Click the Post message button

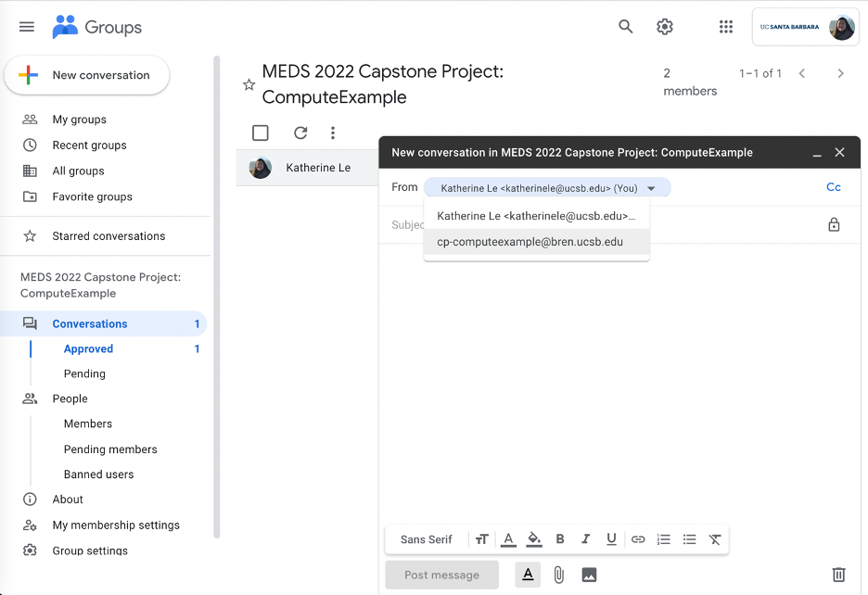pyautogui.click(x=441, y=575)
